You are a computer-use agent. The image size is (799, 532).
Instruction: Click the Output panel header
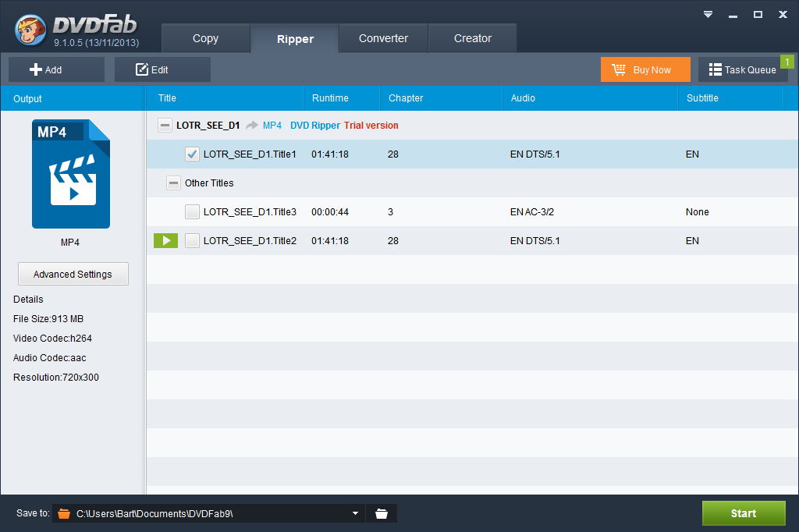(73, 98)
